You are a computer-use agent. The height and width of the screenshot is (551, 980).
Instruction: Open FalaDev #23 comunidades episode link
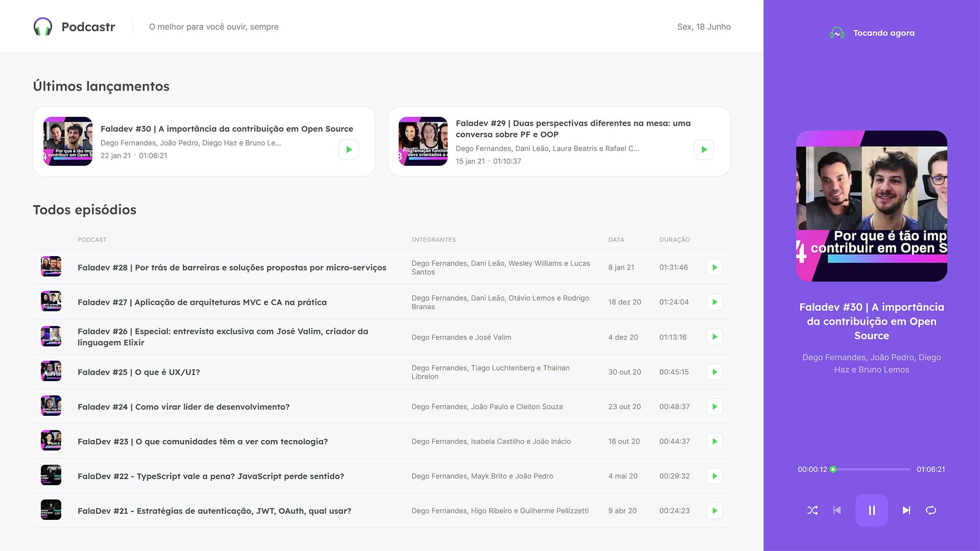tap(203, 441)
